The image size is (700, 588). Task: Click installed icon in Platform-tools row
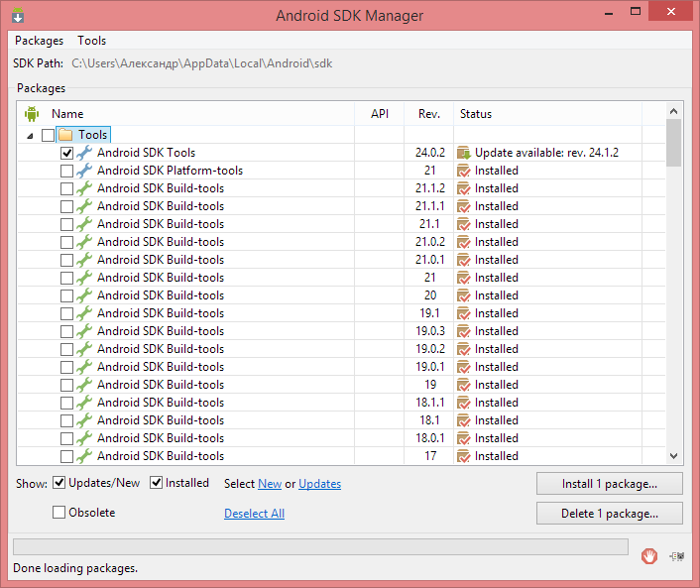(464, 171)
